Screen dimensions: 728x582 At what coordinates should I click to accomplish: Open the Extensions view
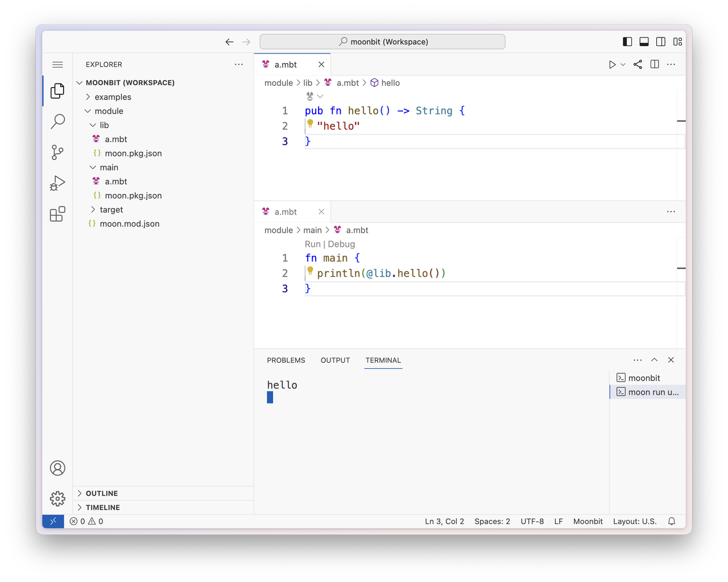(57, 214)
